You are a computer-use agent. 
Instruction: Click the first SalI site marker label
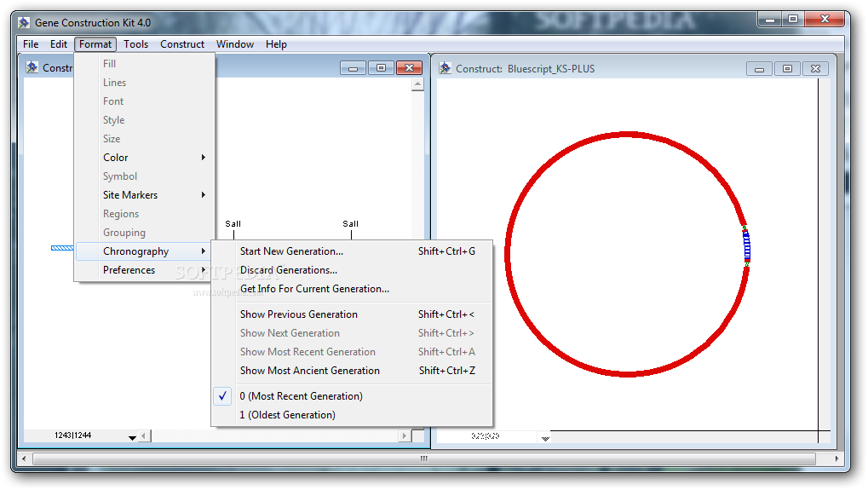(x=233, y=223)
